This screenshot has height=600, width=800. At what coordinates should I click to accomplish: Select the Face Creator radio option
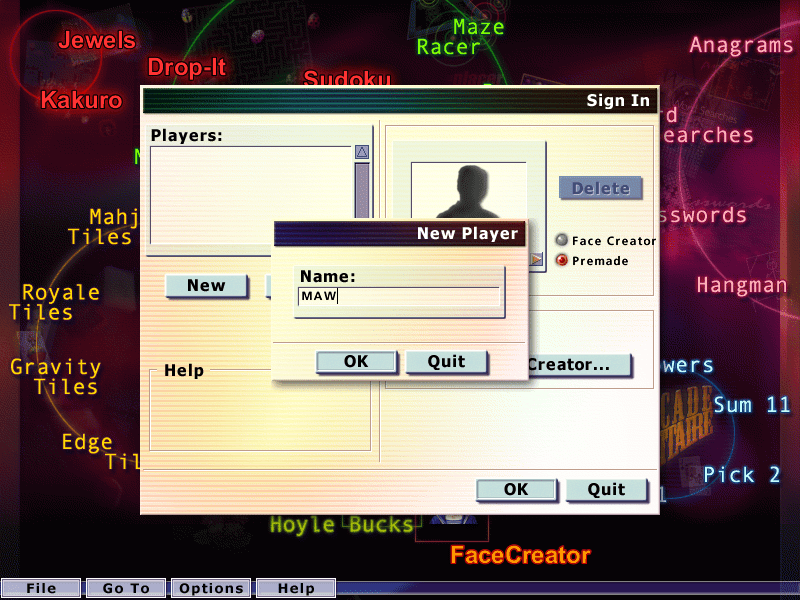[562, 240]
